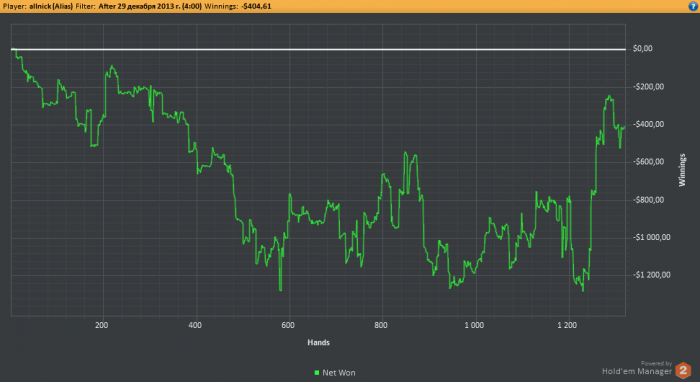The image size is (700, 382).
Task: Click the -$800,00 axis label
Action: [648, 200]
